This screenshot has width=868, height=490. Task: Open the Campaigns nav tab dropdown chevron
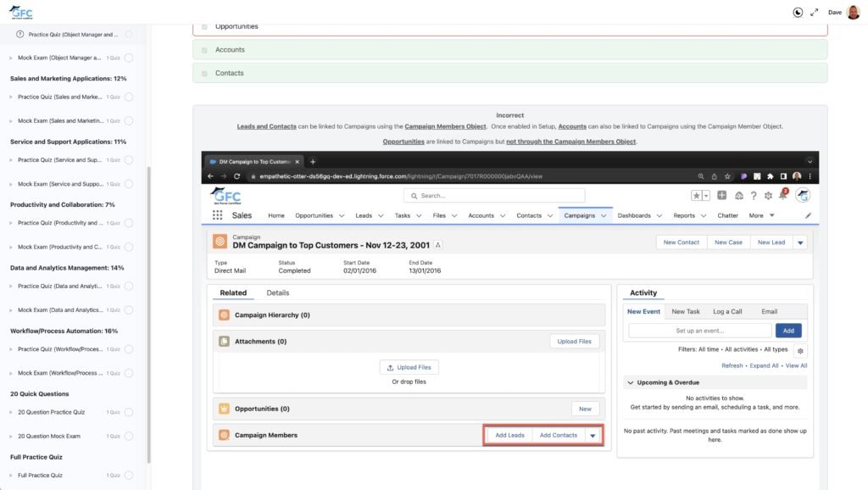pos(604,216)
